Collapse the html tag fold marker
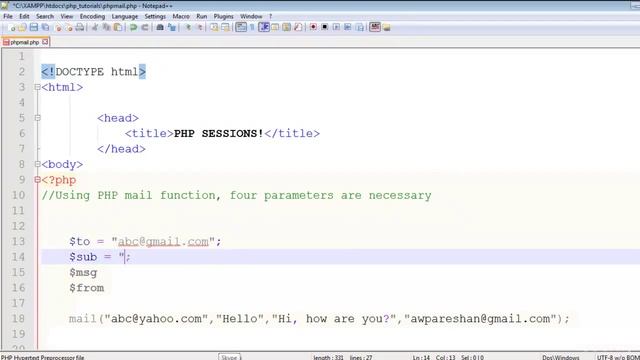This screenshot has width=640, height=360. point(38,87)
